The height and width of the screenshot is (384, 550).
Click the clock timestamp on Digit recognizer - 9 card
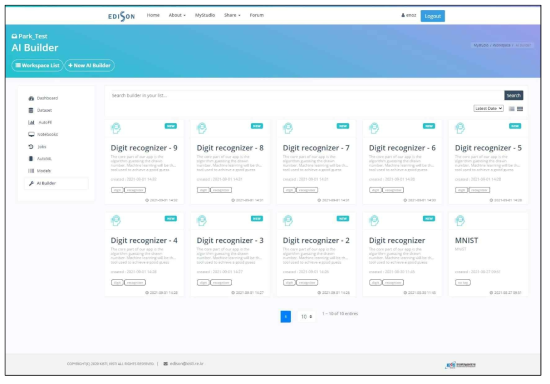tap(161, 200)
